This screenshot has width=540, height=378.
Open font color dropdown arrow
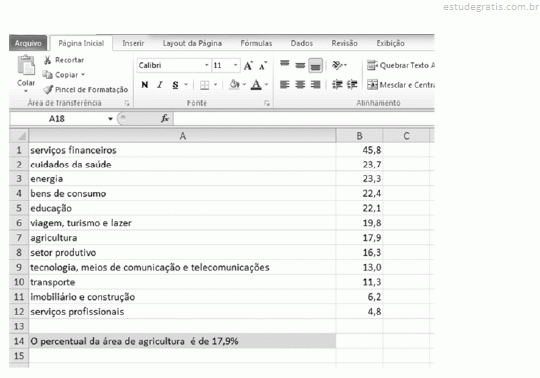pyautogui.click(x=266, y=85)
